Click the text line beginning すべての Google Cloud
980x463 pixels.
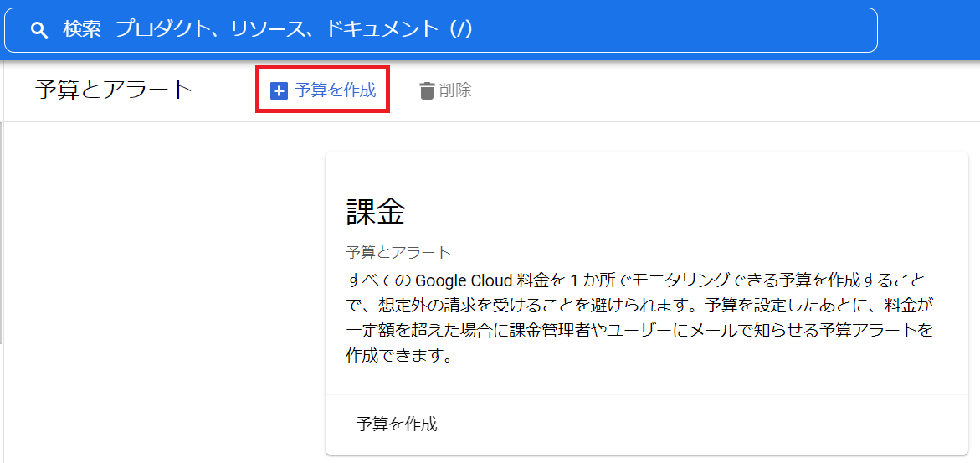tap(636, 279)
